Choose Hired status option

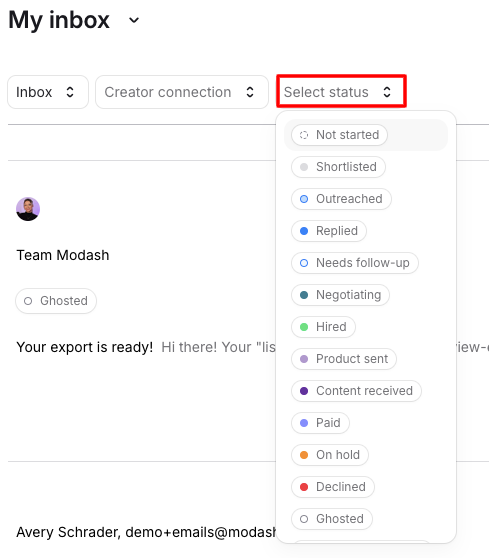(323, 327)
